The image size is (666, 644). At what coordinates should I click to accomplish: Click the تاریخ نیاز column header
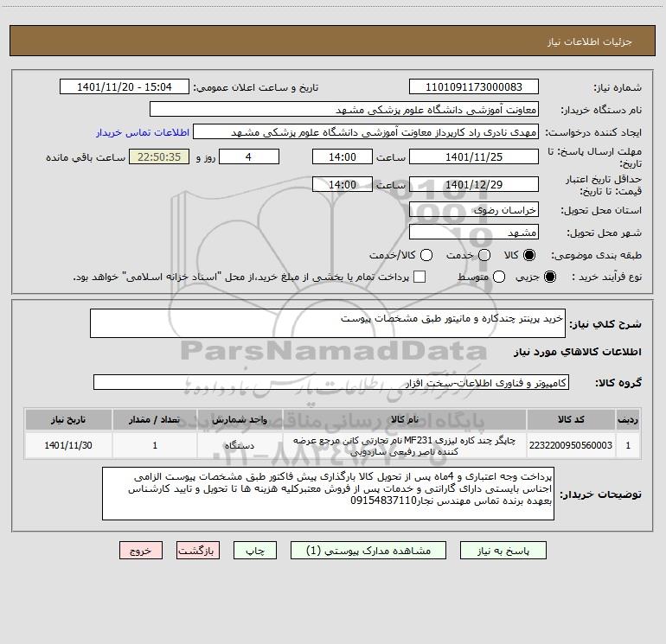(x=68, y=419)
